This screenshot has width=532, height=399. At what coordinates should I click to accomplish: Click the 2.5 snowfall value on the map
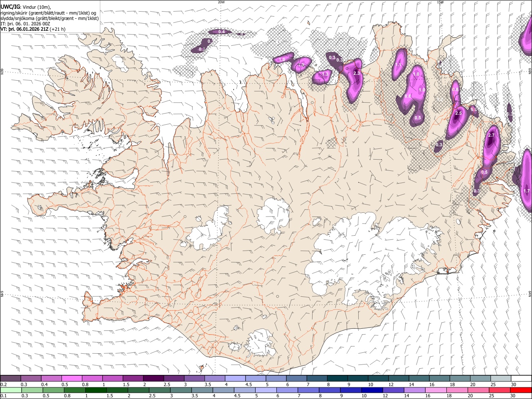click(458, 113)
